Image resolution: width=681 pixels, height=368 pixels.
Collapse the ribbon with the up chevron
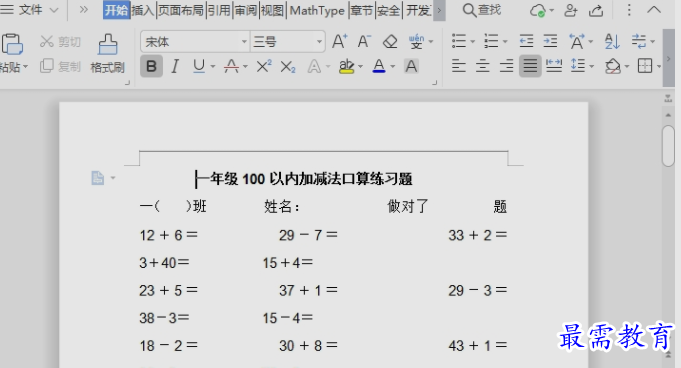click(654, 10)
